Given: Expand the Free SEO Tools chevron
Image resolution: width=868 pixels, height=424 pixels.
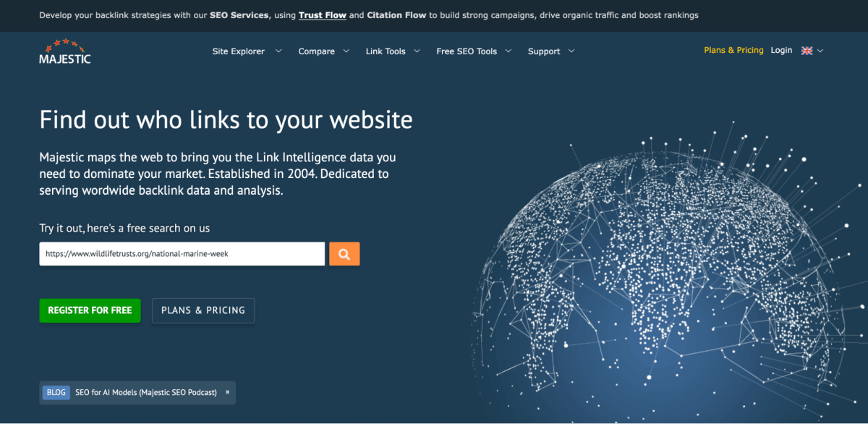Looking at the screenshot, I should (509, 51).
